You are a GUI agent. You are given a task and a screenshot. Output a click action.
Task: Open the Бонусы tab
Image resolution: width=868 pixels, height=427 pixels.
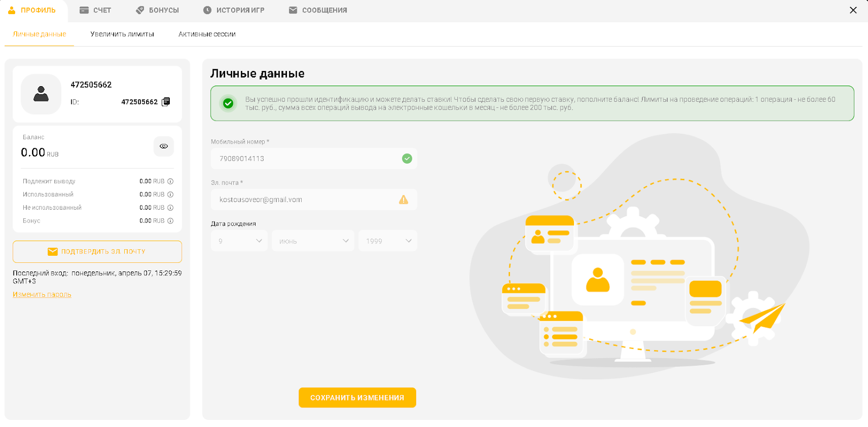[x=157, y=10]
